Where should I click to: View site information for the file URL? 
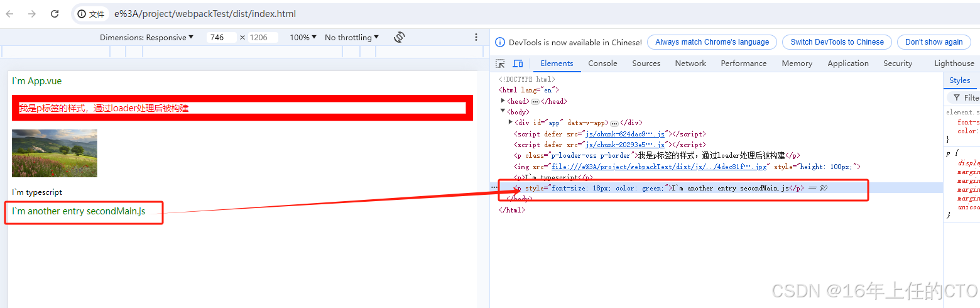coord(91,14)
